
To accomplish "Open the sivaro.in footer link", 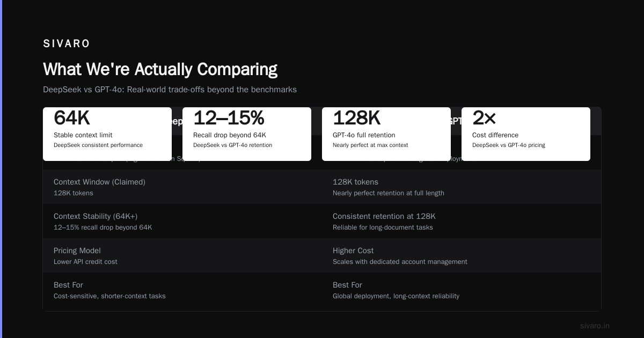I will pyautogui.click(x=595, y=326).
